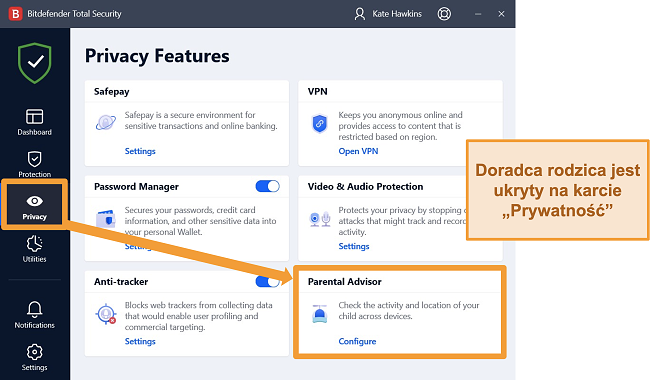
Task: Click the Open VPN link
Action: [x=358, y=151]
